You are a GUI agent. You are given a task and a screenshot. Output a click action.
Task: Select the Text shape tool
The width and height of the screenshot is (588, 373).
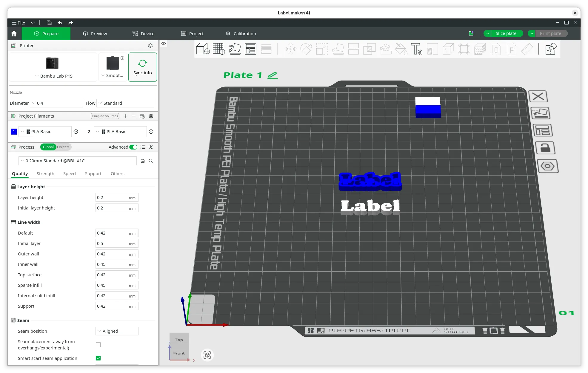416,49
